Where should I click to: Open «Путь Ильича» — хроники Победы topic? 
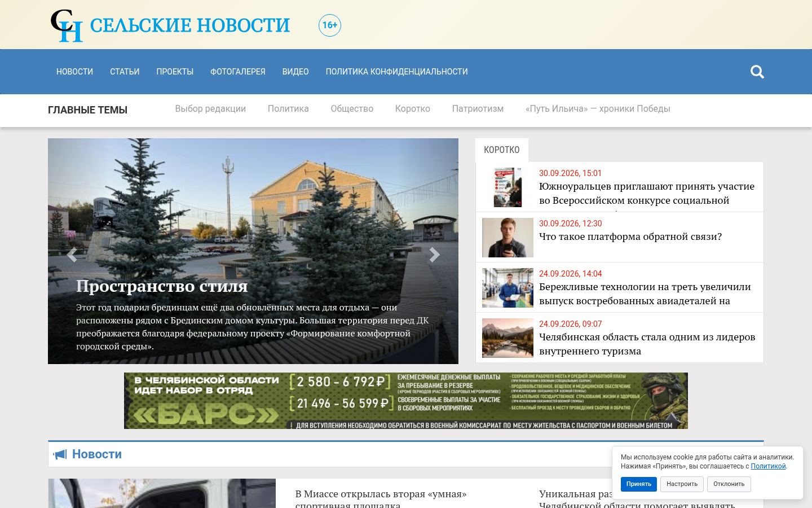(598, 109)
